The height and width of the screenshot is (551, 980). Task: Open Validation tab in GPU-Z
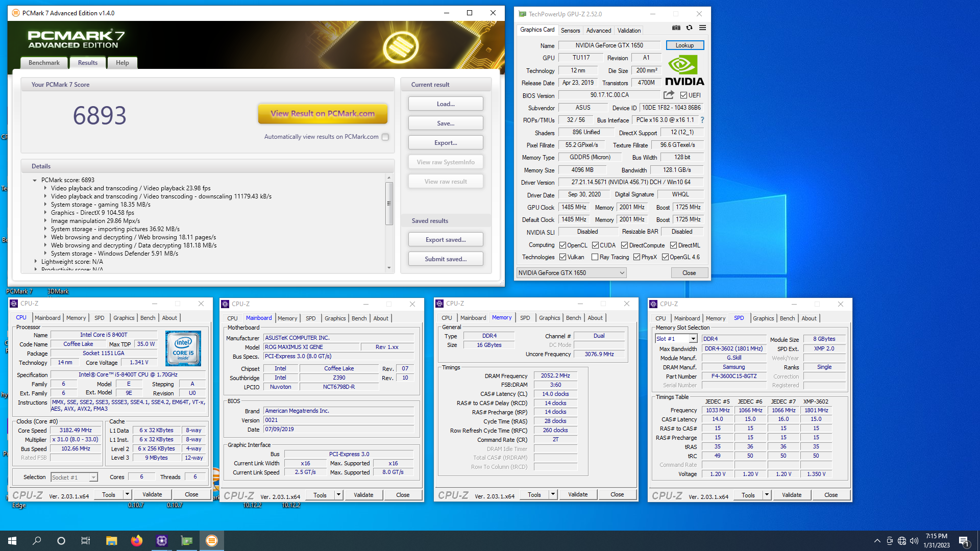pyautogui.click(x=629, y=30)
